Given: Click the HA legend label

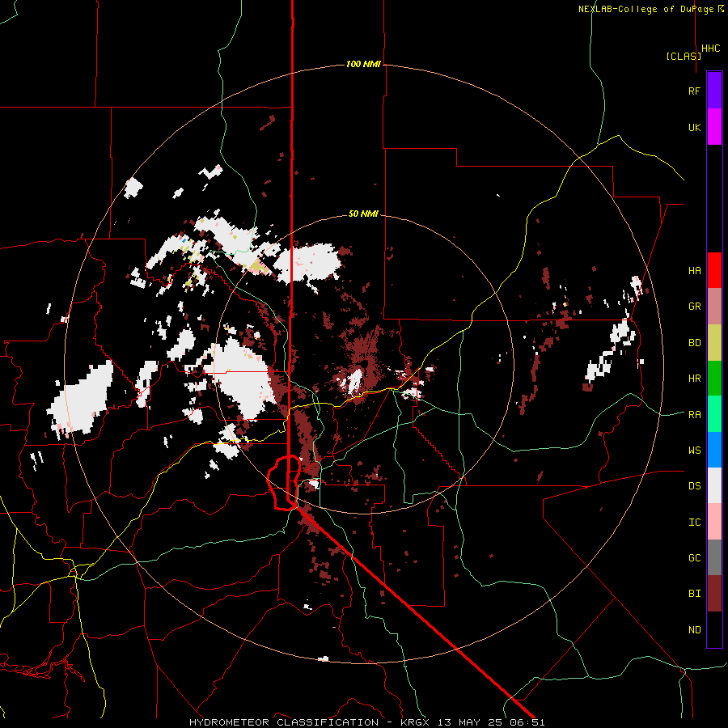Looking at the screenshot, I should [695, 270].
